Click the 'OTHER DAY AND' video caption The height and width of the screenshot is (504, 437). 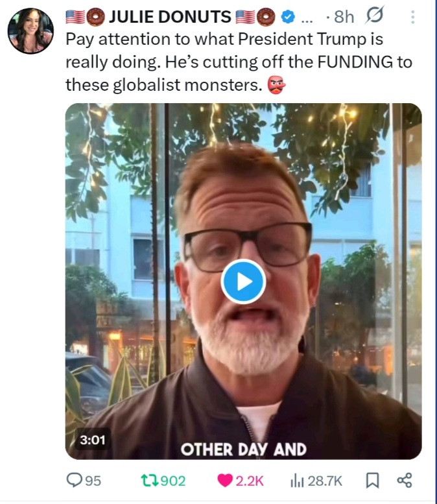[243, 449]
